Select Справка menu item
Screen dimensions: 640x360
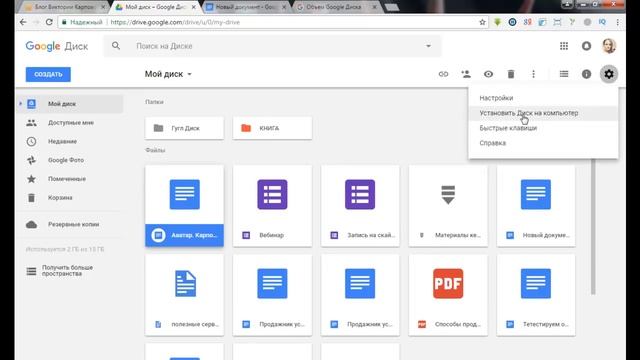543,143
